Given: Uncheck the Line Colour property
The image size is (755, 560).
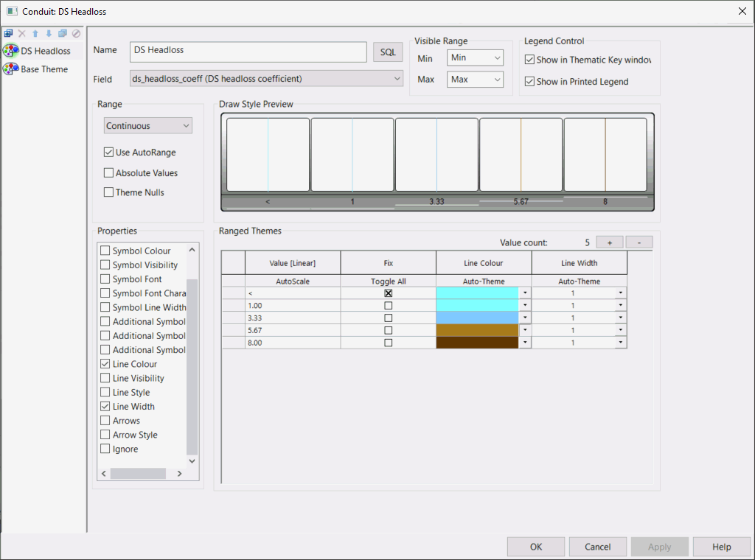Looking at the screenshot, I should click(105, 364).
